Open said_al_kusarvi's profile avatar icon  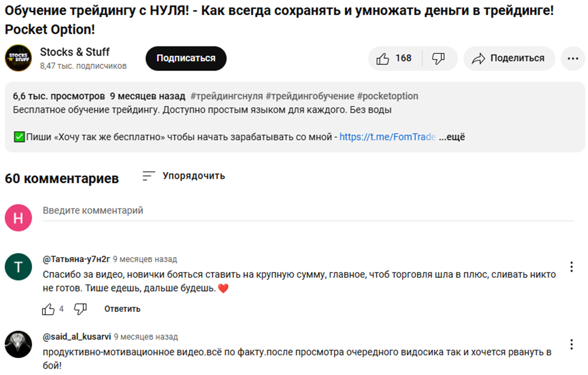(18, 344)
